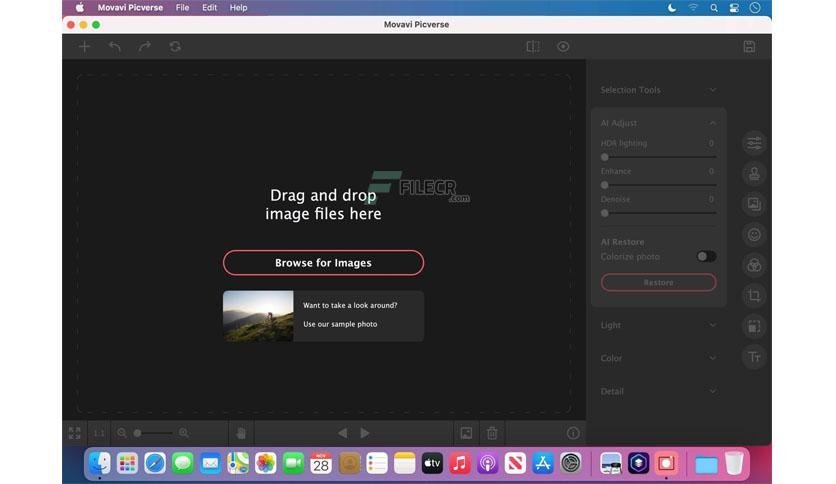The height and width of the screenshot is (484, 836).
Task: Click the sample photo mountain thumbnail
Action: point(258,316)
